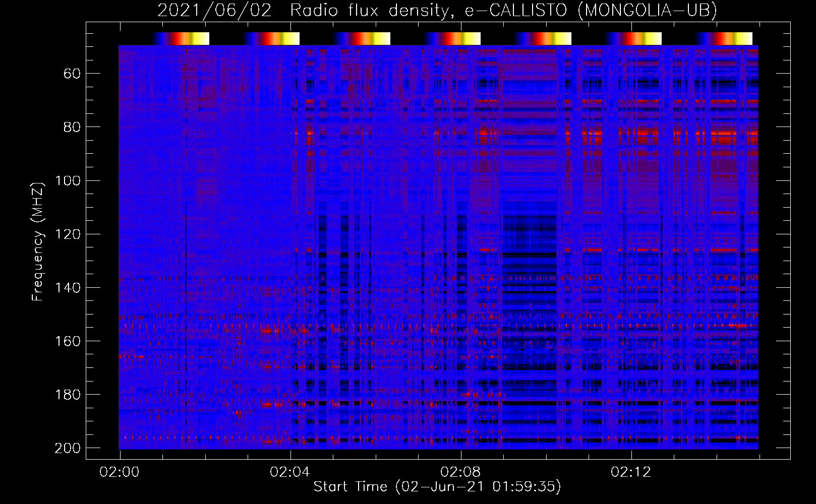
Task: Click the 200 frequency tick label
Action: pyautogui.click(x=67, y=448)
